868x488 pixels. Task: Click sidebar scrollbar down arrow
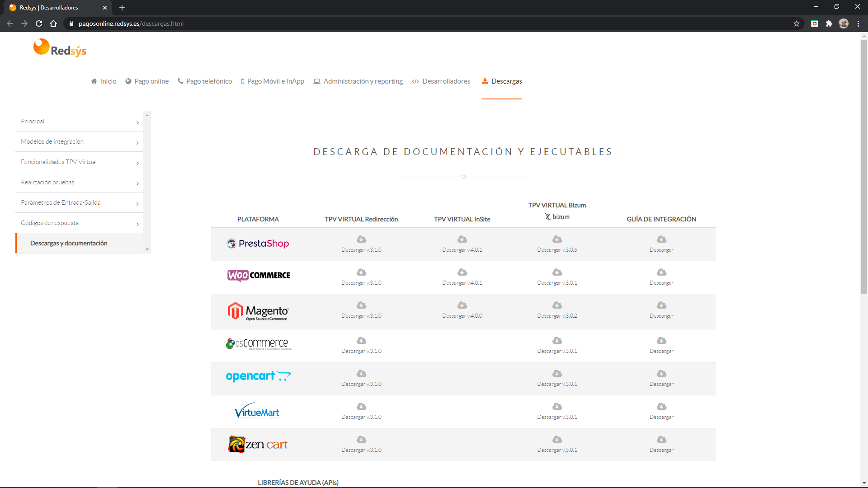click(147, 249)
